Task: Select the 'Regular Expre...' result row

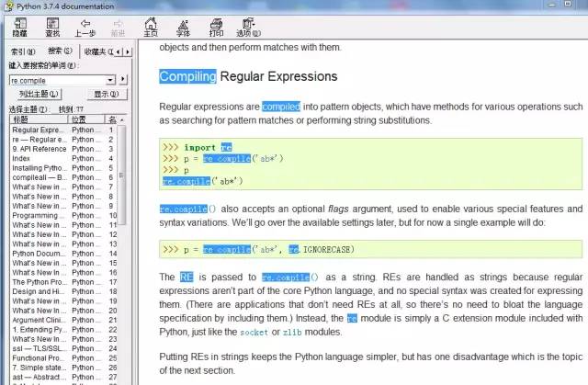Action: pyautogui.click(x=63, y=130)
